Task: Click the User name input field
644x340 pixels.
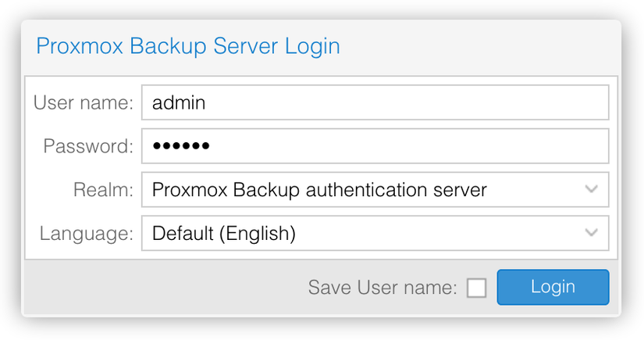Action: tap(375, 102)
